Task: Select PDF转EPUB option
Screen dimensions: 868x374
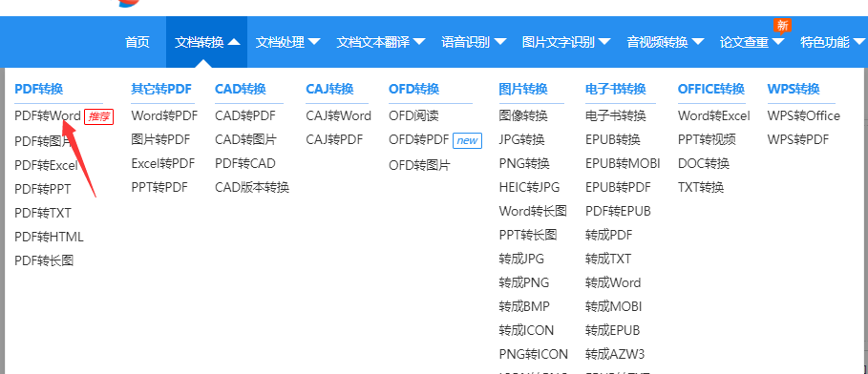Action: tap(619, 212)
